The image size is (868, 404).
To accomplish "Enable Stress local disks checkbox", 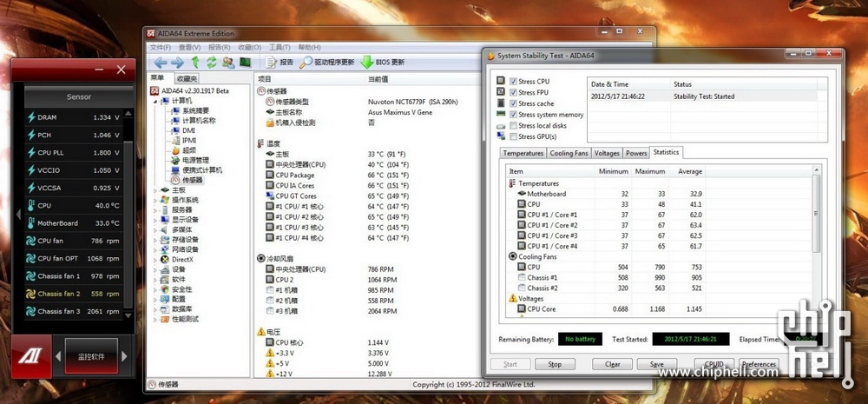I will (513, 126).
